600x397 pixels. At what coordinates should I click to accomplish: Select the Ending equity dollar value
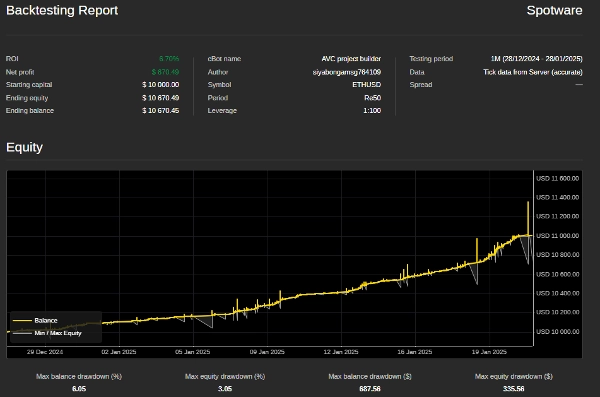click(x=161, y=98)
